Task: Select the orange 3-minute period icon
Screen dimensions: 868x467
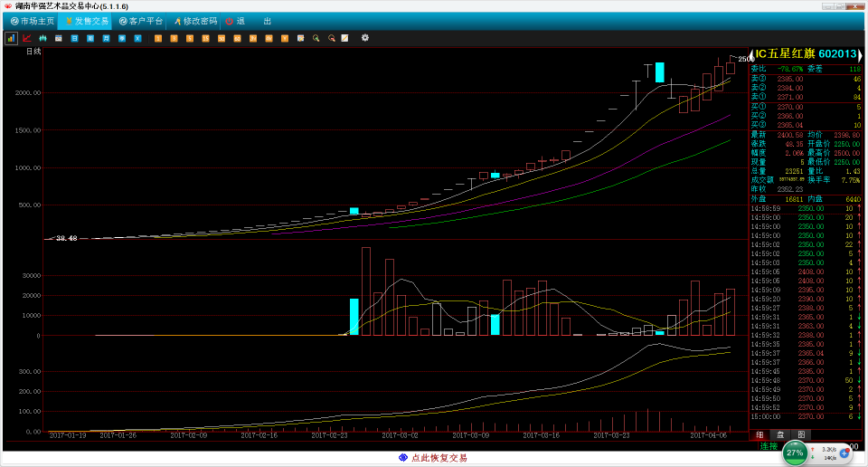Action: point(174,38)
